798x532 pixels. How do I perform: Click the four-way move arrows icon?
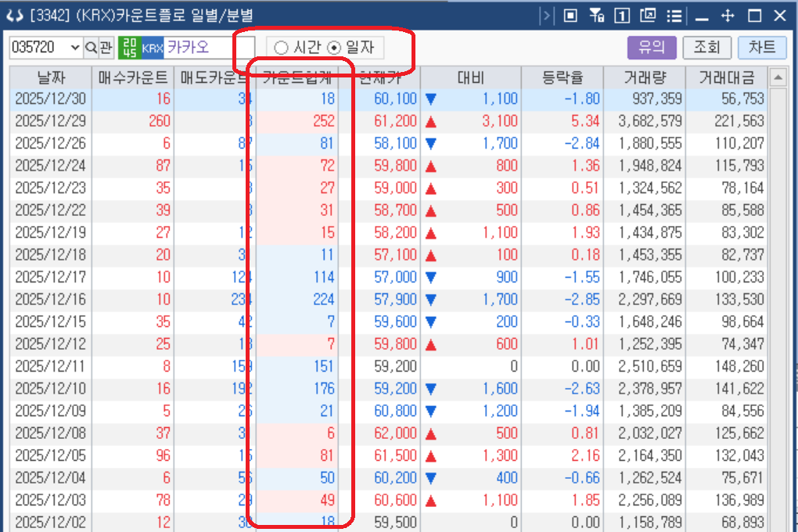tap(728, 16)
